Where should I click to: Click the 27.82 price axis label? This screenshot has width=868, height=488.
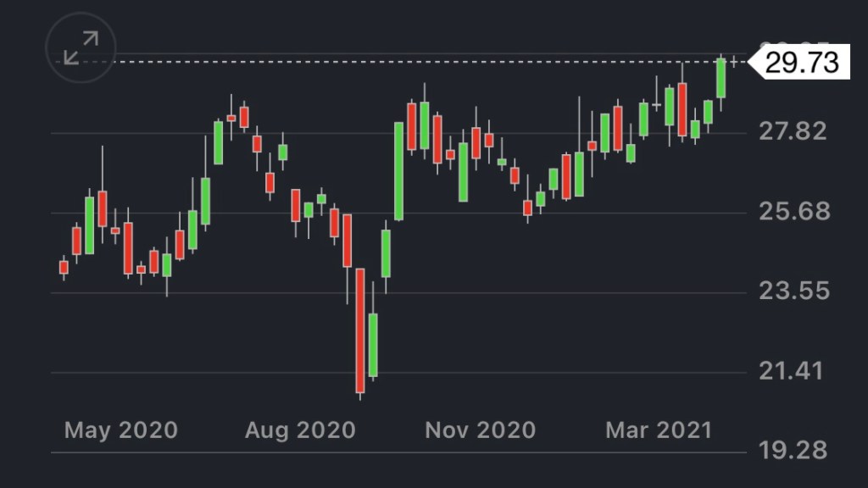(x=794, y=131)
